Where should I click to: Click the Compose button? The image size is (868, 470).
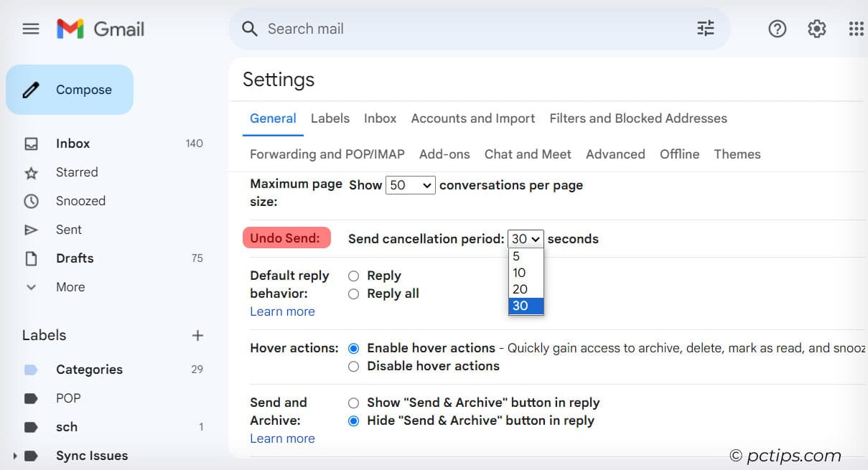70,89
